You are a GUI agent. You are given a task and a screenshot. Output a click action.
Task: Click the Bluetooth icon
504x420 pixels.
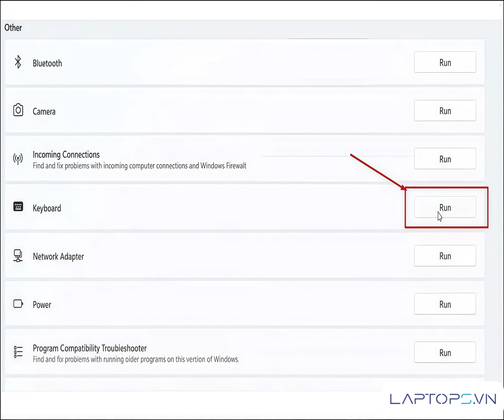[x=18, y=63]
